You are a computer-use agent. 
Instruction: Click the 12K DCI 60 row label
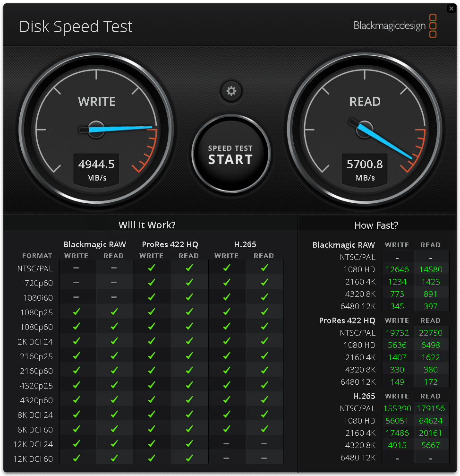(x=33, y=459)
